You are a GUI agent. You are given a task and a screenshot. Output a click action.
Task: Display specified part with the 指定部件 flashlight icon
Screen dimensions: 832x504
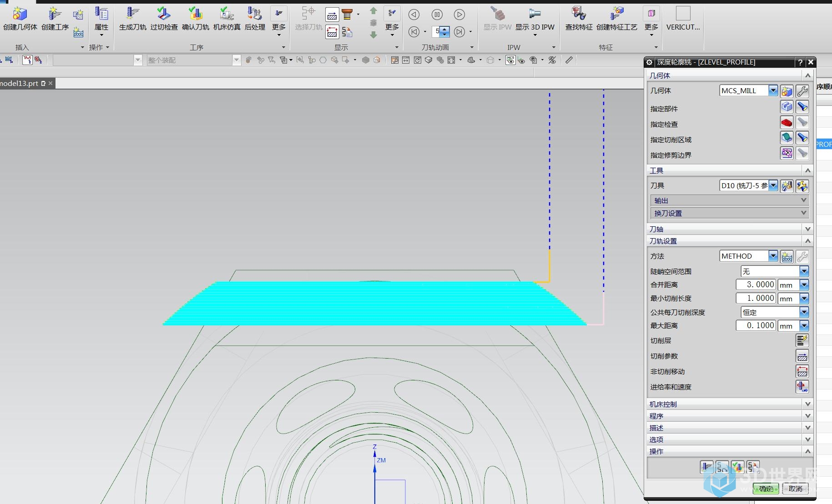(802, 107)
